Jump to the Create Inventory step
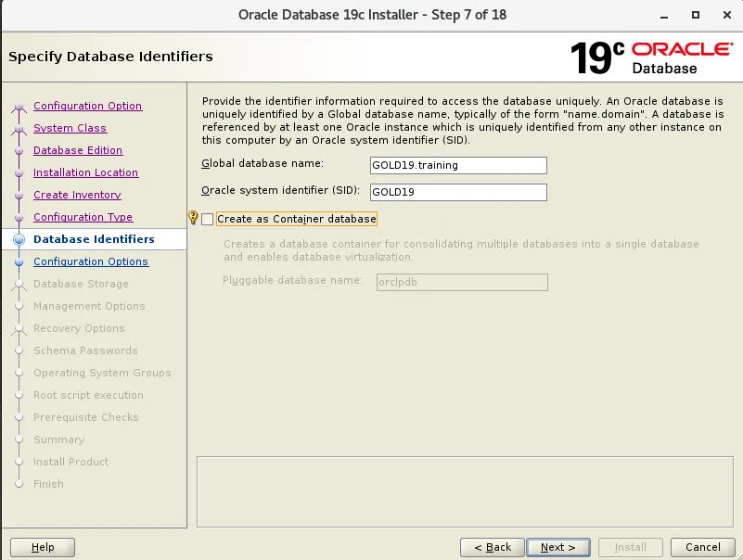 (77, 195)
